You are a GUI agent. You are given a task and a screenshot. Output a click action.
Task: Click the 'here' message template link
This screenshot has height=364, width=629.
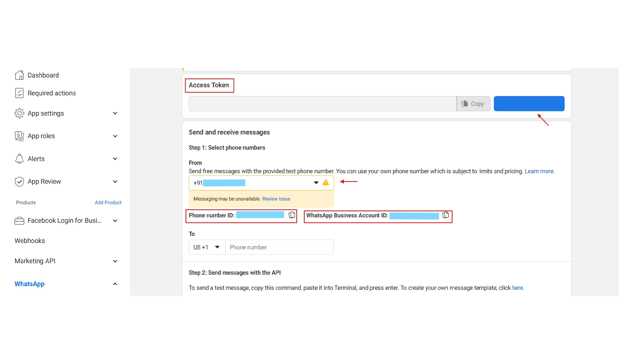[518, 288]
